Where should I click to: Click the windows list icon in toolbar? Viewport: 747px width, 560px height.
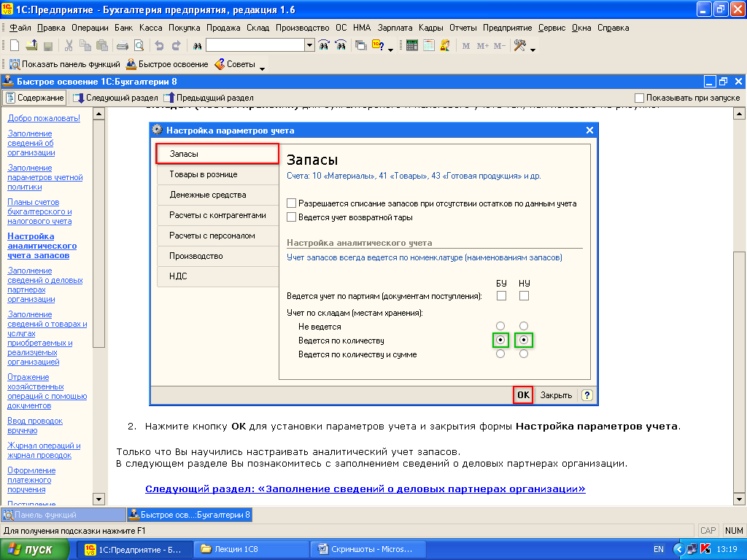tap(361, 46)
